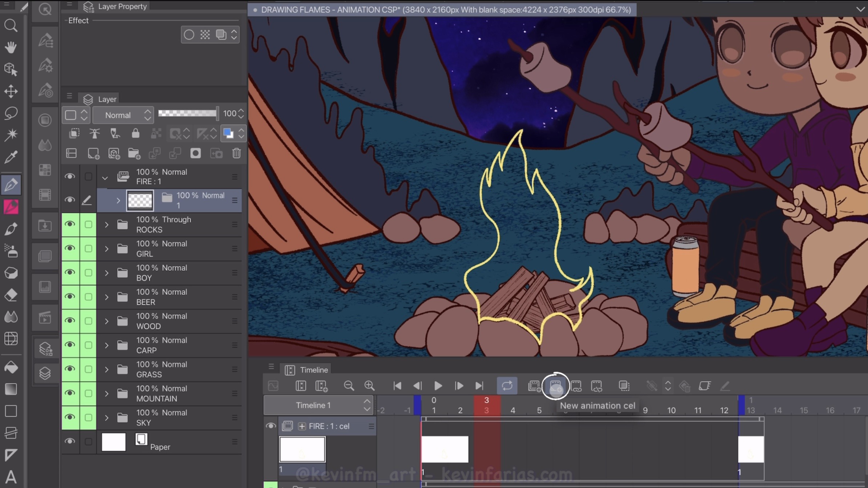Select the Auto select wand tool

pos(11,135)
